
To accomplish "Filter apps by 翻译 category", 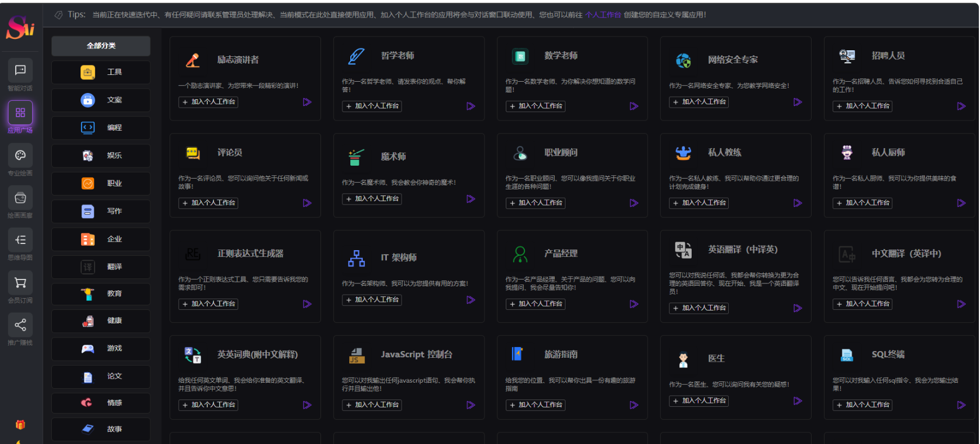I will [101, 267].
